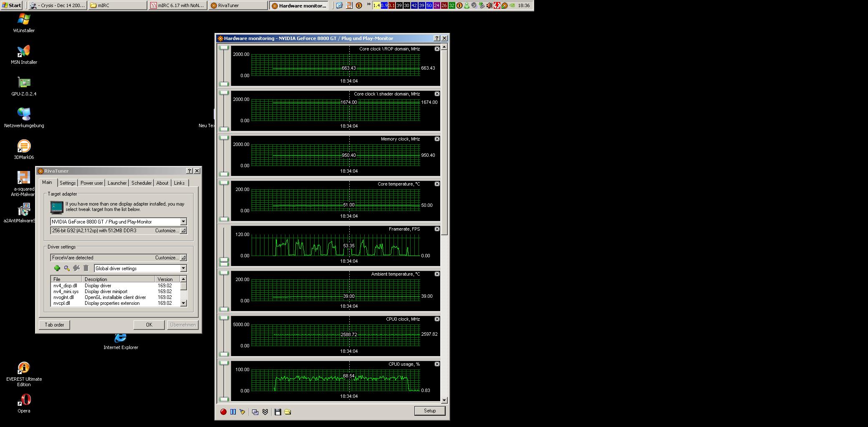Select the a-squared Anti-Malware desktop shortcut
This screenshot has height=427, width=868.
pyautogui.click(x=24, y=183)
